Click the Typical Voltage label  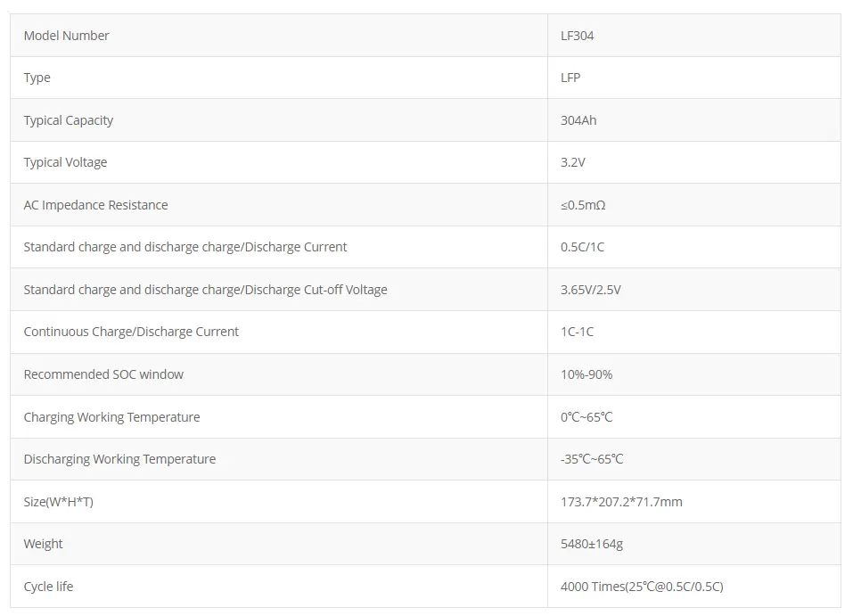pyautogui.click(x=65, y=162)
